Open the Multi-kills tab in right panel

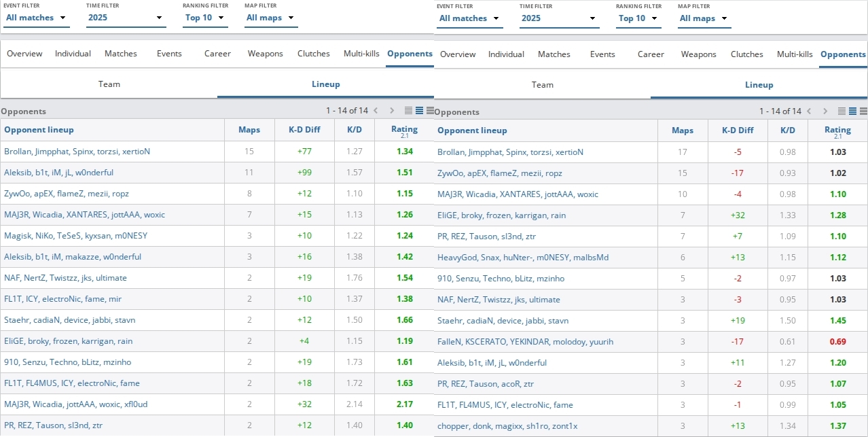(x=795, y=54)
